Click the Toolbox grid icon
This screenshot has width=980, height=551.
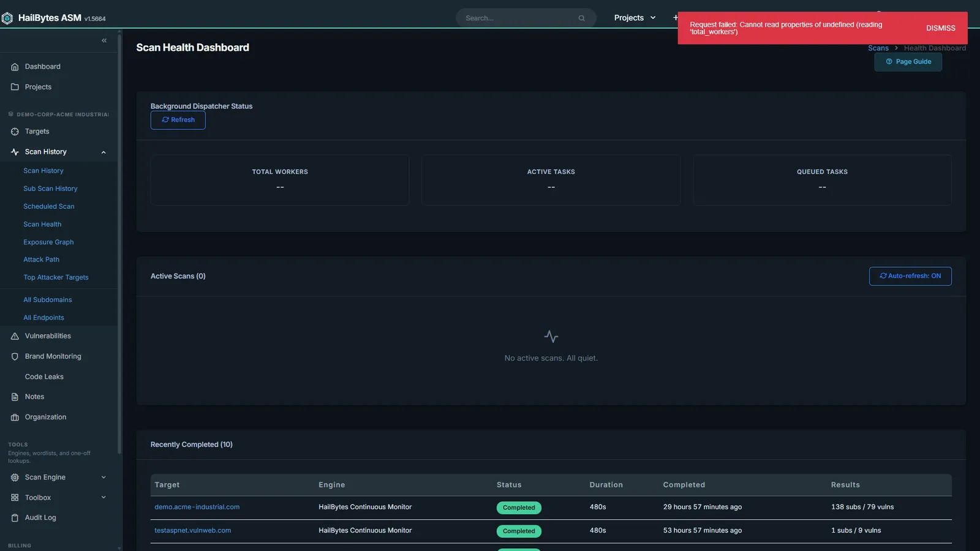tap(15, 498)
